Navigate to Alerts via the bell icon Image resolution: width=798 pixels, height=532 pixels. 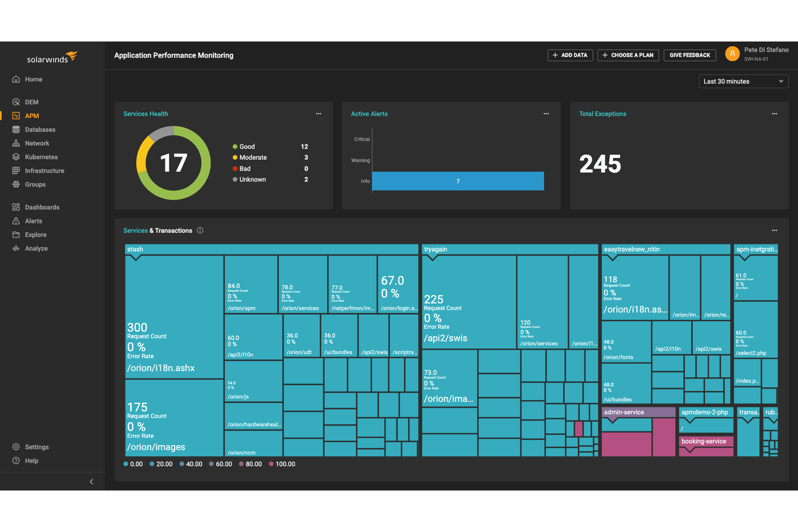33,220
